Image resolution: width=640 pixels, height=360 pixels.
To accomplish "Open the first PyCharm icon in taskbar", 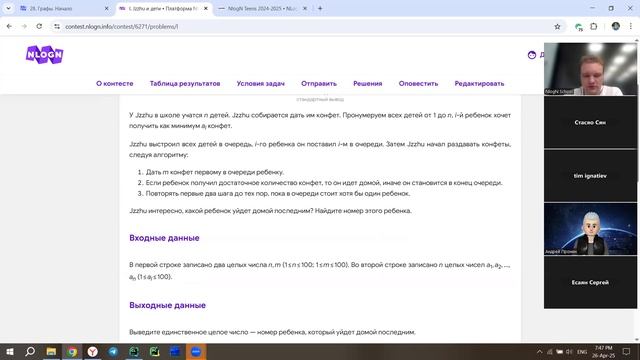I will click(134, 351).
